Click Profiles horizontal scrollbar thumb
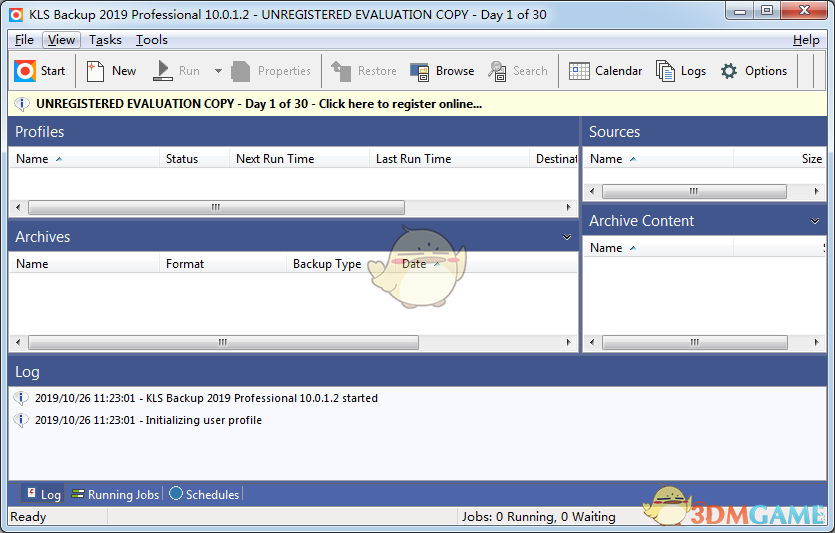This screenshot has width=835, height=533. (216, 207)
